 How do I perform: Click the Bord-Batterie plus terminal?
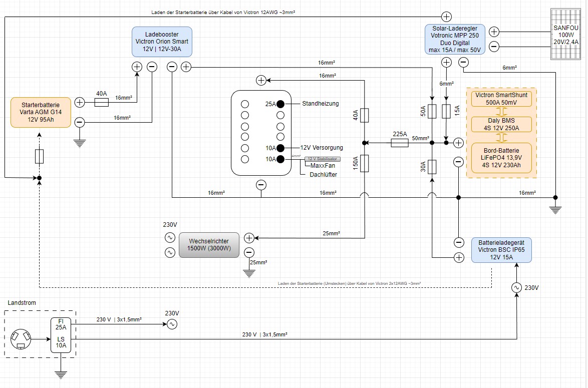tap(458, 143)
